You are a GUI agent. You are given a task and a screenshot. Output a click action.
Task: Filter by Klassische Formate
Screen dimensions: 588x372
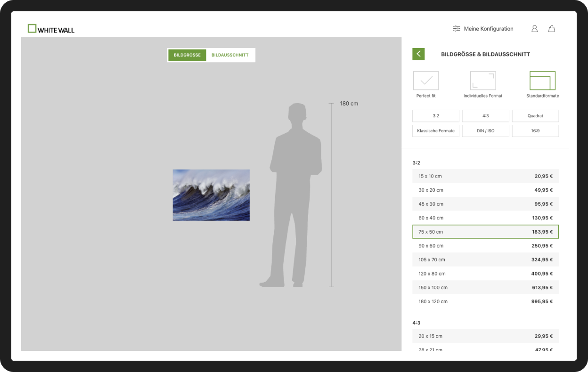click(436, 131)
